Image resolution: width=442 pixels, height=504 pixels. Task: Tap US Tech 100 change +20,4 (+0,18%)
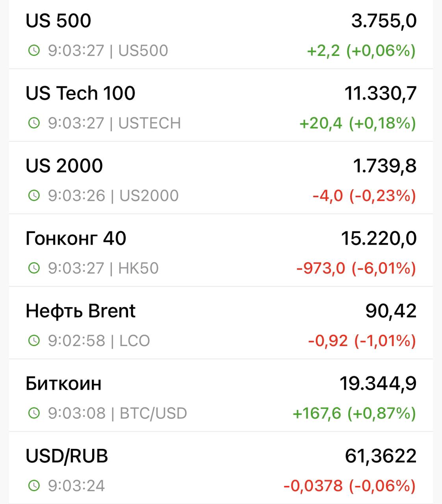coord(357,123)
